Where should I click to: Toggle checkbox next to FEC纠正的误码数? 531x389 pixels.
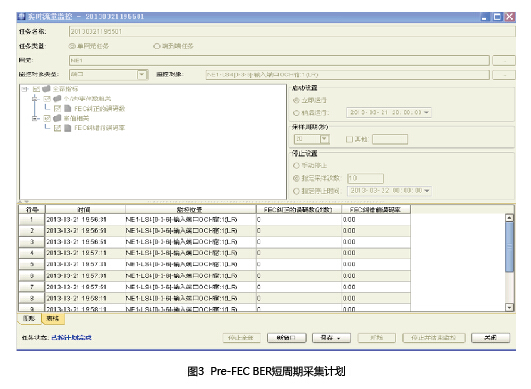[x=58, y=108]
